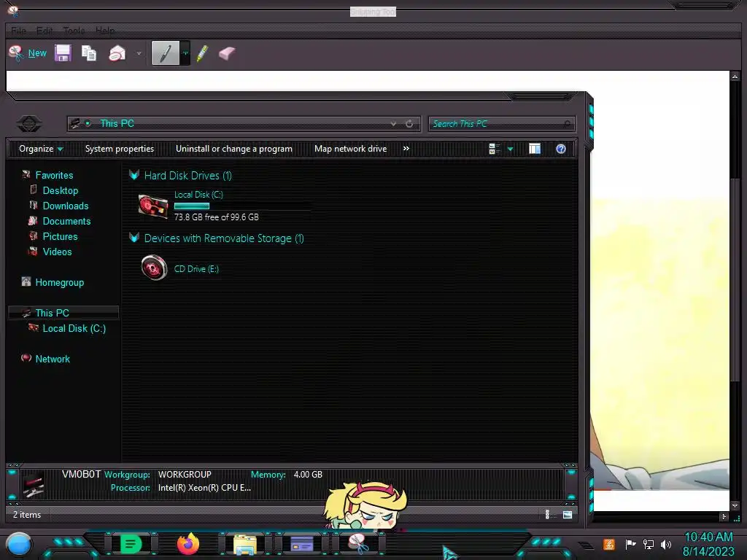Open the Organize dropdown menu
747x560 pixels.
pos(41,149)
